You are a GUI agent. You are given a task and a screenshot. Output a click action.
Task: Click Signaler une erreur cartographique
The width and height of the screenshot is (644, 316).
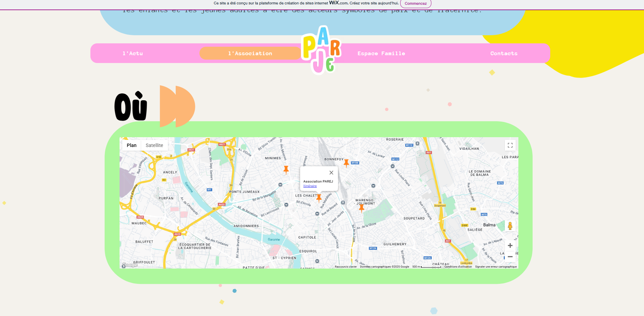click(x=496, y=267)
